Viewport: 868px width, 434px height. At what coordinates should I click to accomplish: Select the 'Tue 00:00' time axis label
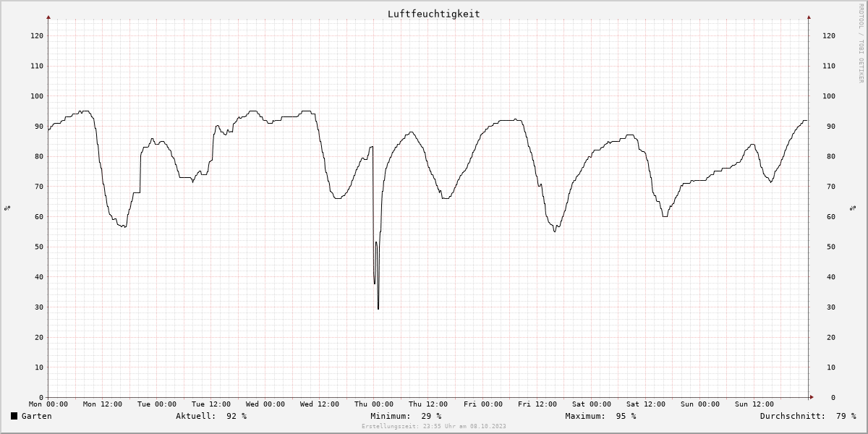tap(157, 404)
